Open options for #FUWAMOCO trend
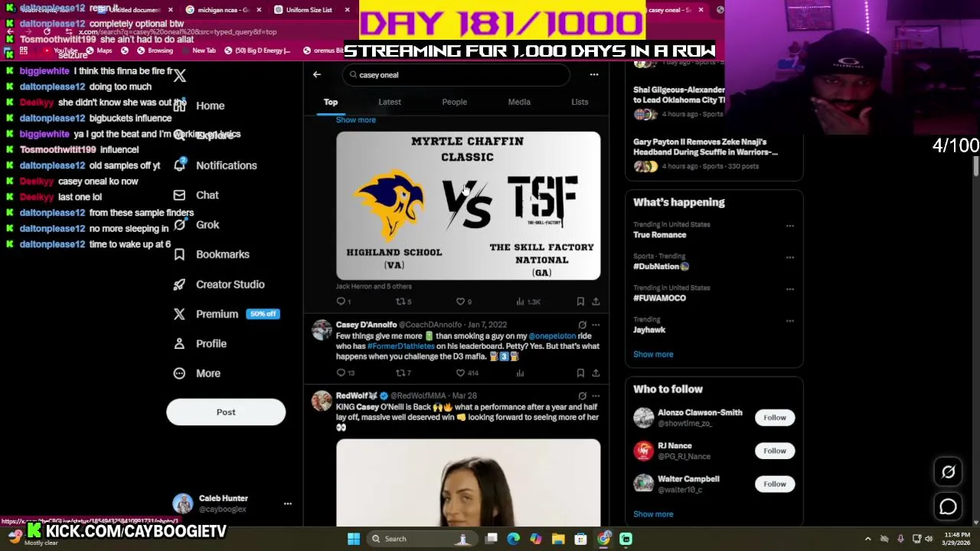Image resolution: width=980 pixels, height=551 pixels. (x=790, y=289)
